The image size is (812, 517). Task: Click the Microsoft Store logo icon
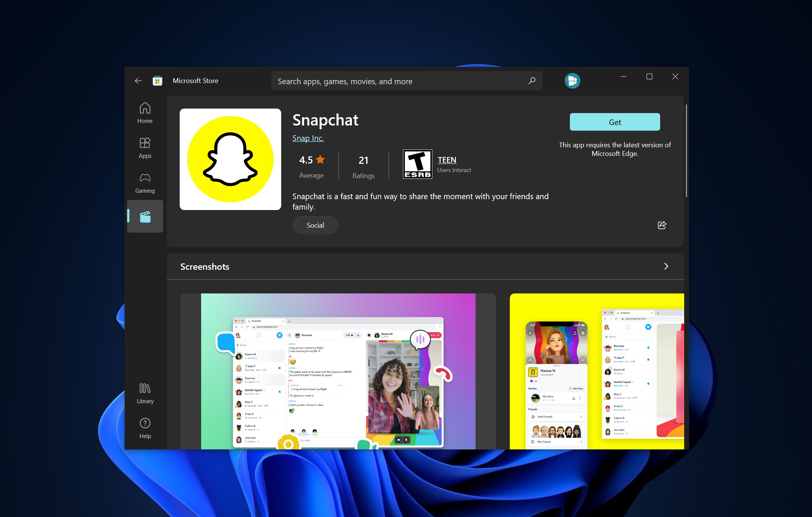158,81
